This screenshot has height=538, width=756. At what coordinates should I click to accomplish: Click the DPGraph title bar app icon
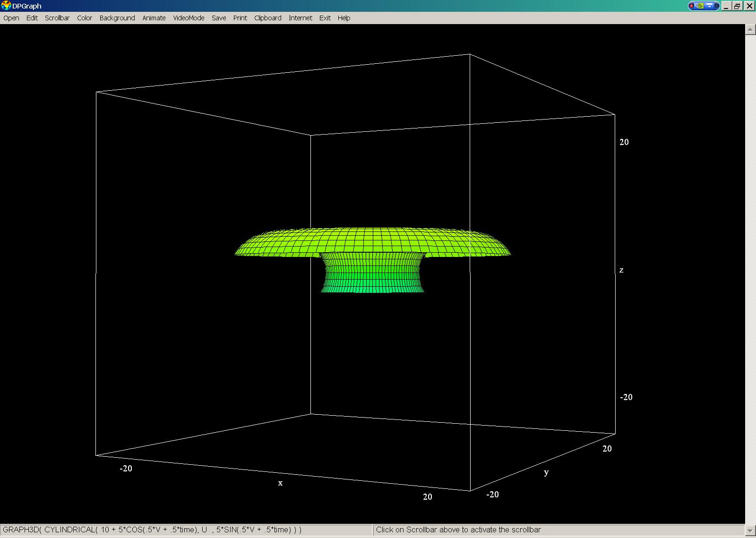6,6
